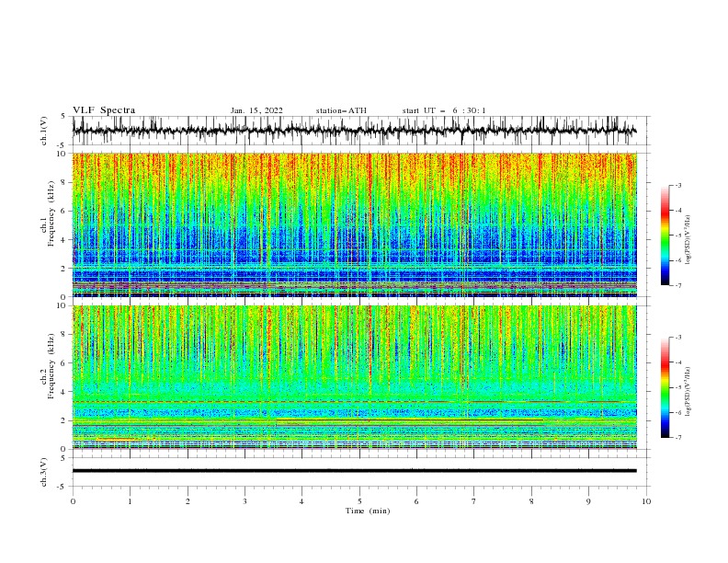Click the "8" kHz tick of ch.1 spectrogram

click(x=64, y=182)
